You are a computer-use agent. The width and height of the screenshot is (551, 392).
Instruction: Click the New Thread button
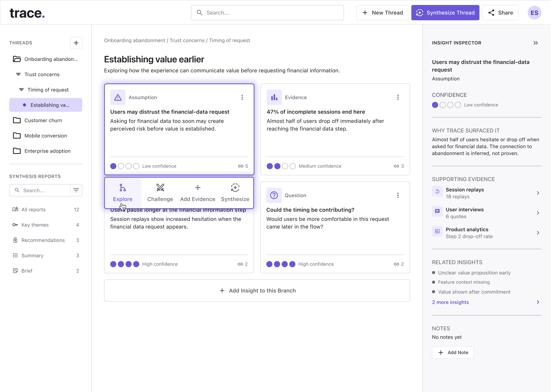click(382, 13)
